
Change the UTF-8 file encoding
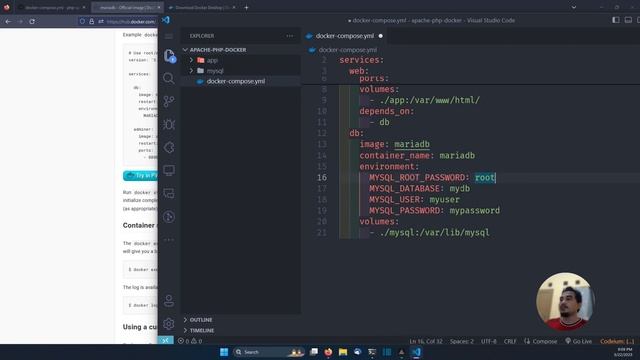(489, 341)
